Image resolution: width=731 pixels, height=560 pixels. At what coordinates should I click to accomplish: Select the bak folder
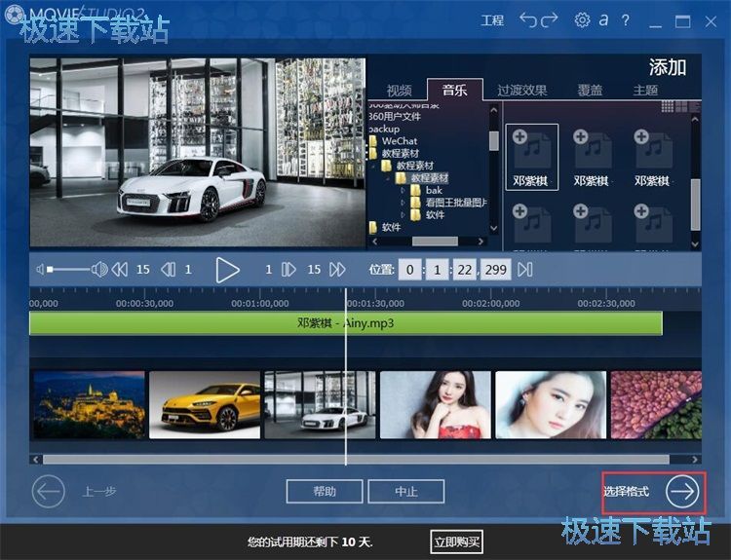coord(434,190)
